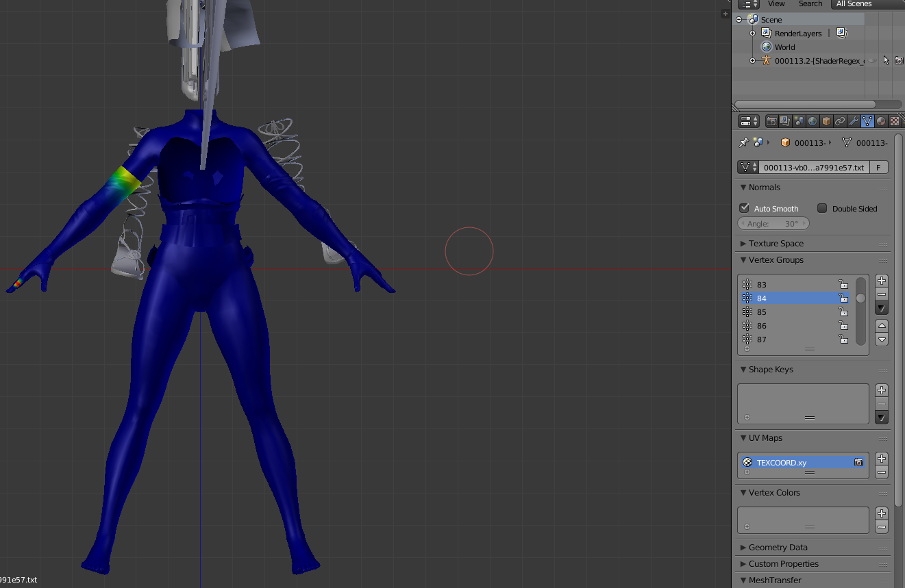The width and height of the screenshot is (905, 588).
Task: Open the outliner editor type selector
Action: pyautogui.click(x=749, y=3)
